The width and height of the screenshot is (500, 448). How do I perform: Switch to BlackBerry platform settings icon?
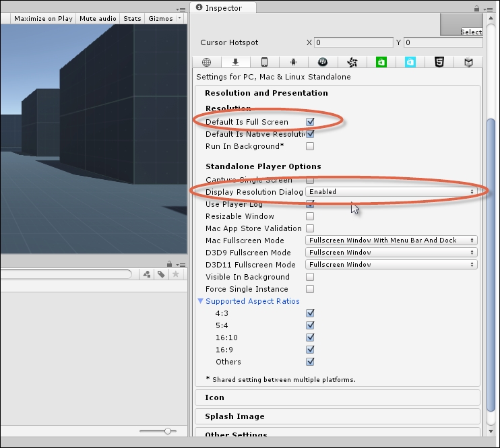click(323, 62)
